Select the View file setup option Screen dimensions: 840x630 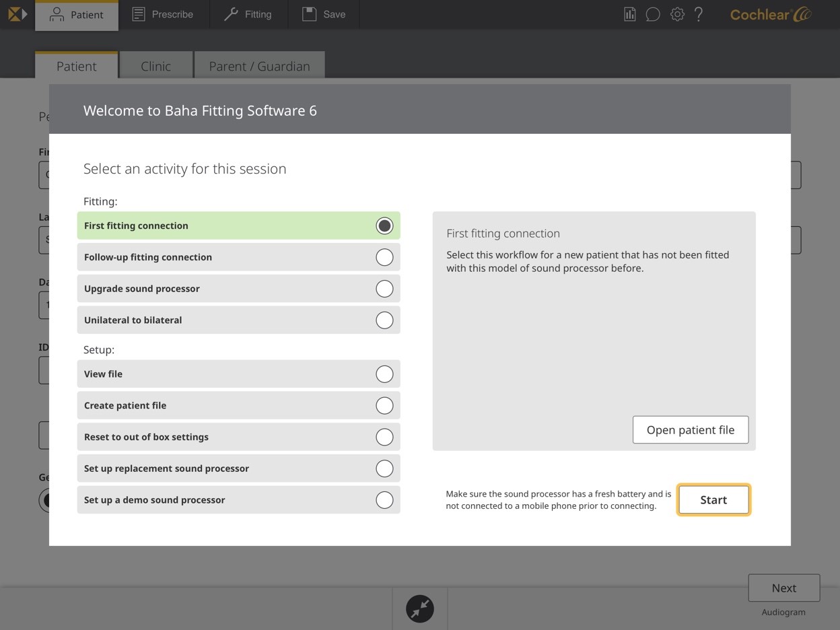[384, 374]
